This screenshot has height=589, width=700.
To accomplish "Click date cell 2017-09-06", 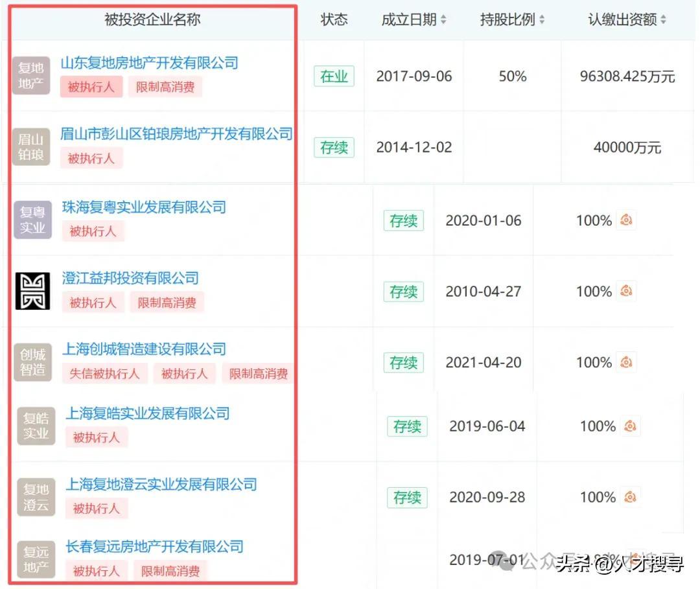I will coord(414,76).
